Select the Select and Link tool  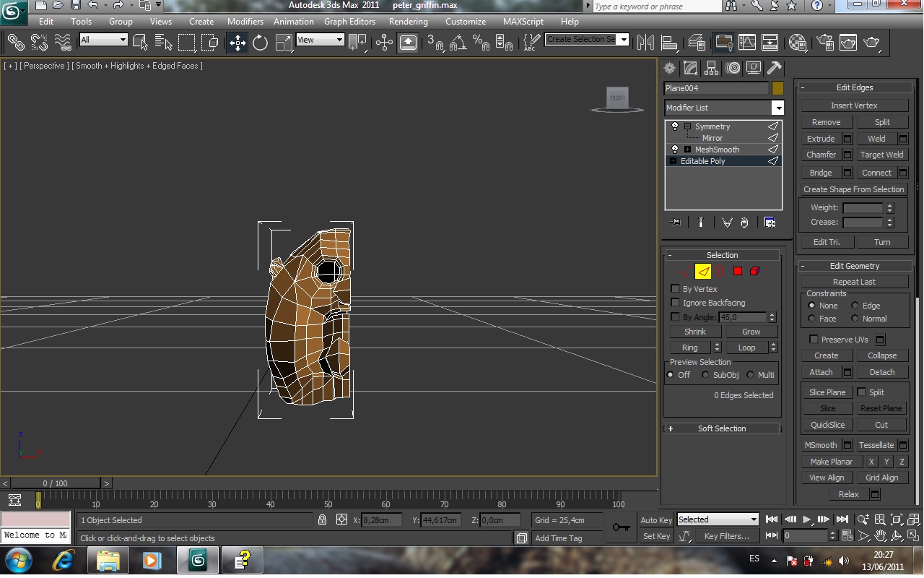[16, 42]
